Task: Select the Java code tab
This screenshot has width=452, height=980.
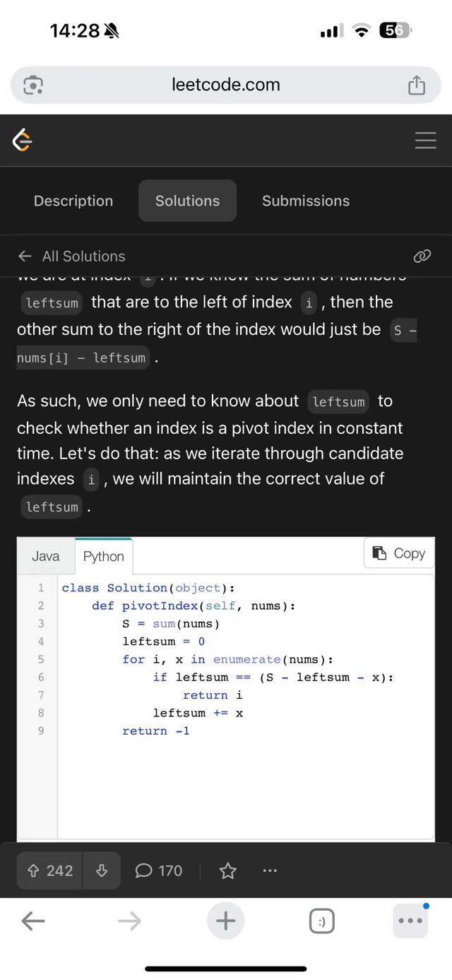Action: click(46, 556)
